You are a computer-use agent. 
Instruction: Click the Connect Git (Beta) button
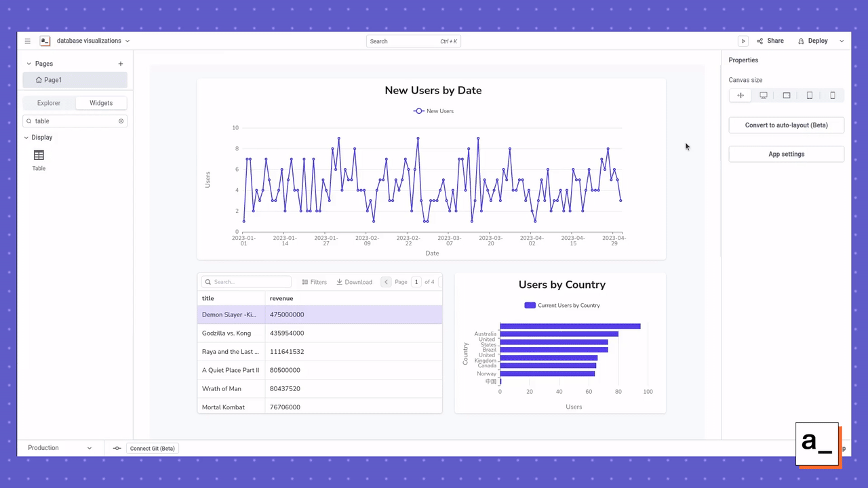pos(152,448)
